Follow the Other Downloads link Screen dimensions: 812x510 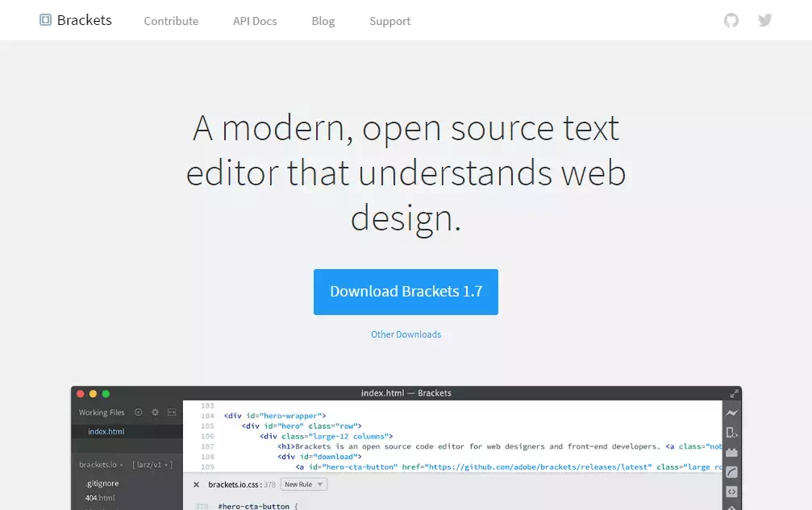pyautogui.click(x=406, y=334)
